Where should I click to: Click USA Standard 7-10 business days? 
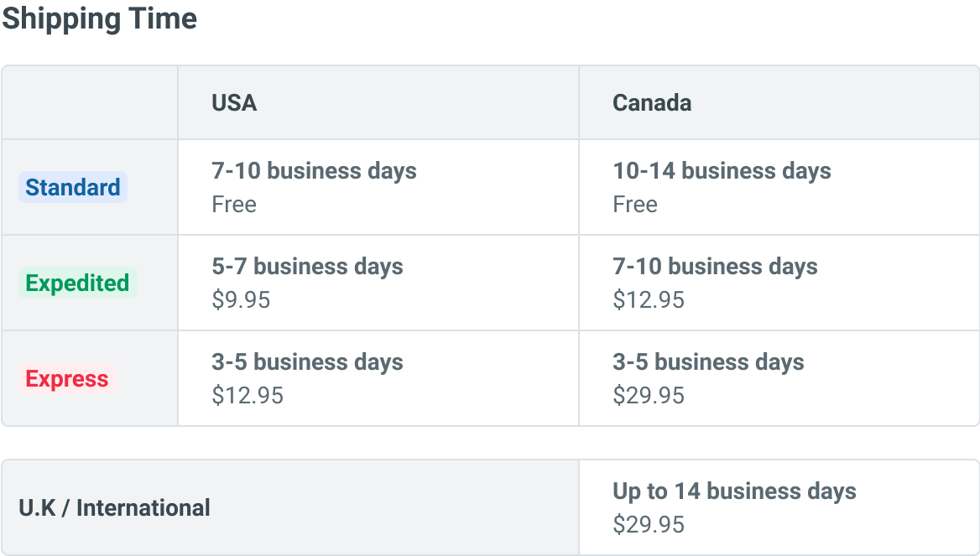click(x=314, y=171)
